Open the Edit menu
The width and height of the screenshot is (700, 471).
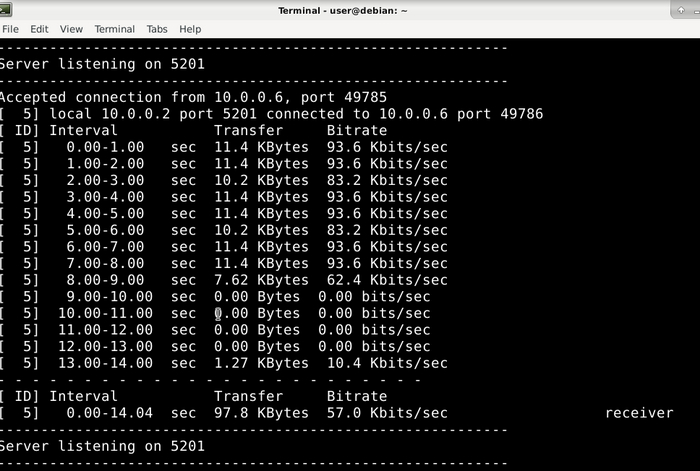point(39,29)
